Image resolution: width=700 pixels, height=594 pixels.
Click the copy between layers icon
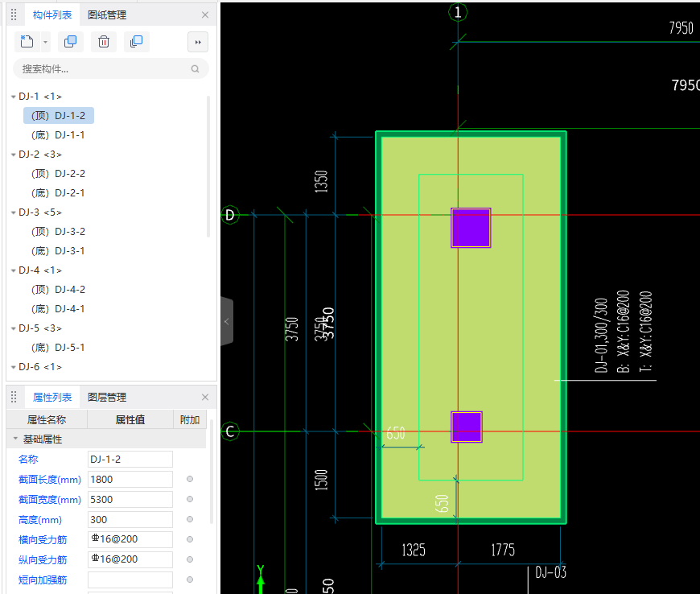point(137,42)
